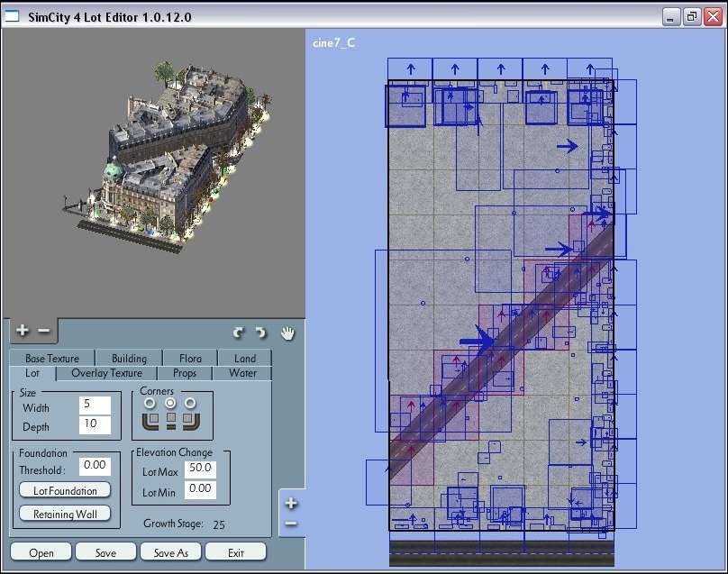Screen dimensions: 728x574
Task: Click the left rounded corner shape icon
Action: click(150, 420)
